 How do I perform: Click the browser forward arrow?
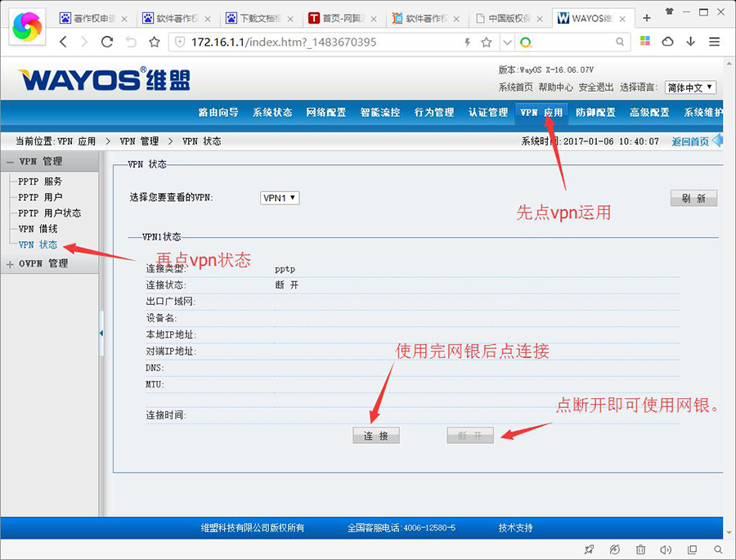pyautogui.click(x=84, y=43)
